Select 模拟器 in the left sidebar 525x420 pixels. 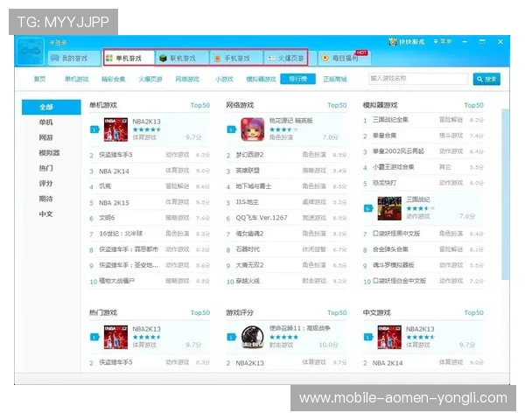(x=49, y=153)
